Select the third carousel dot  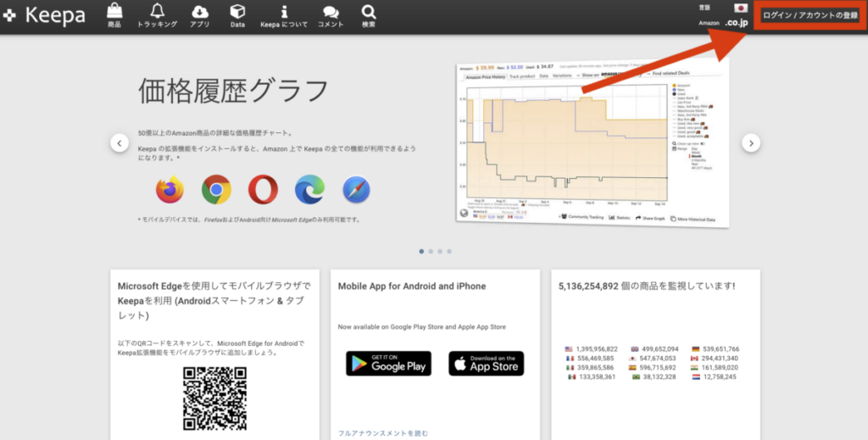(440, 251)
